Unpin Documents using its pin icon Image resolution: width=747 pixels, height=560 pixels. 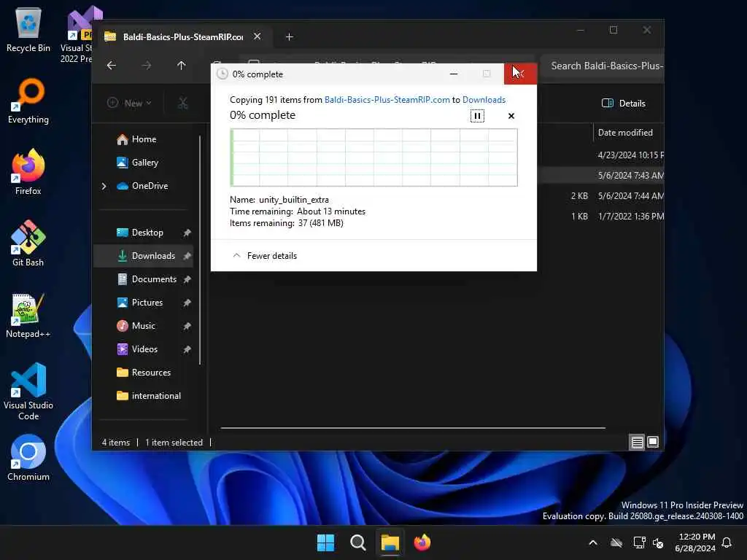point(187,279)
